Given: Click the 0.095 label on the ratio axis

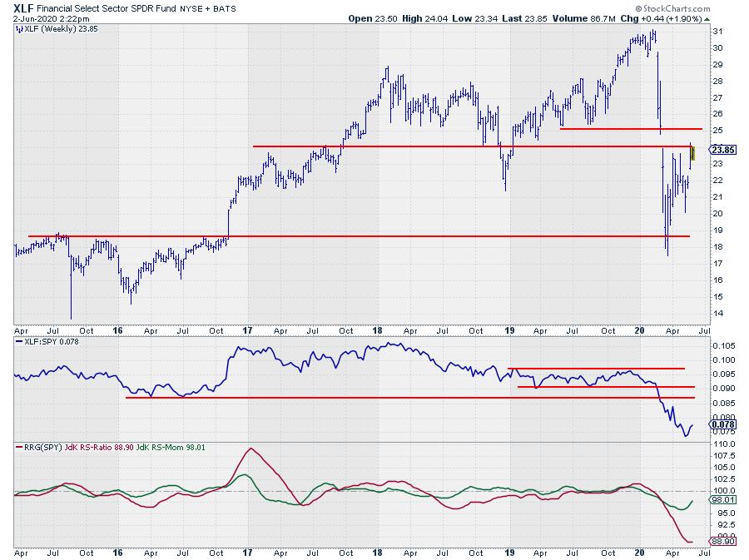Looking at the screenshot, I should point(724,374).
